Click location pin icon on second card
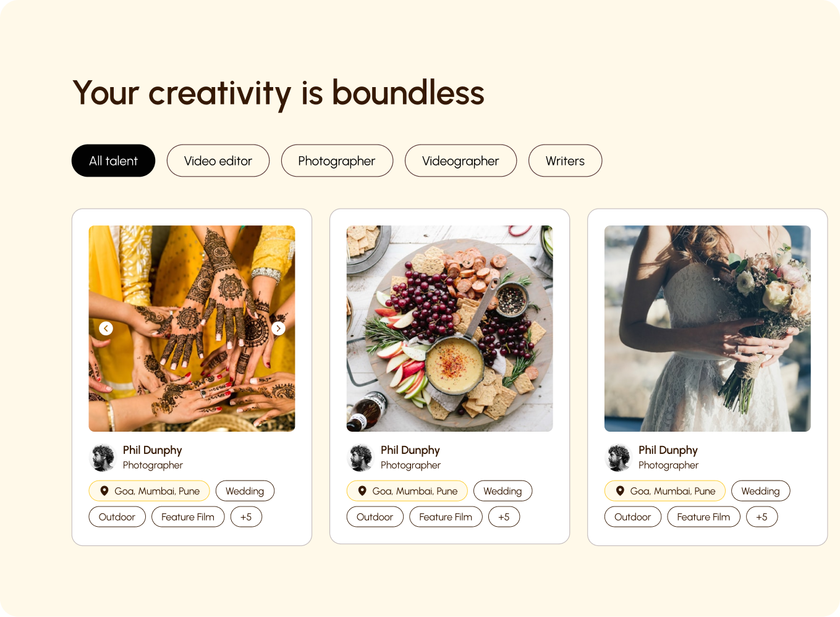 (x=362, y=491)
